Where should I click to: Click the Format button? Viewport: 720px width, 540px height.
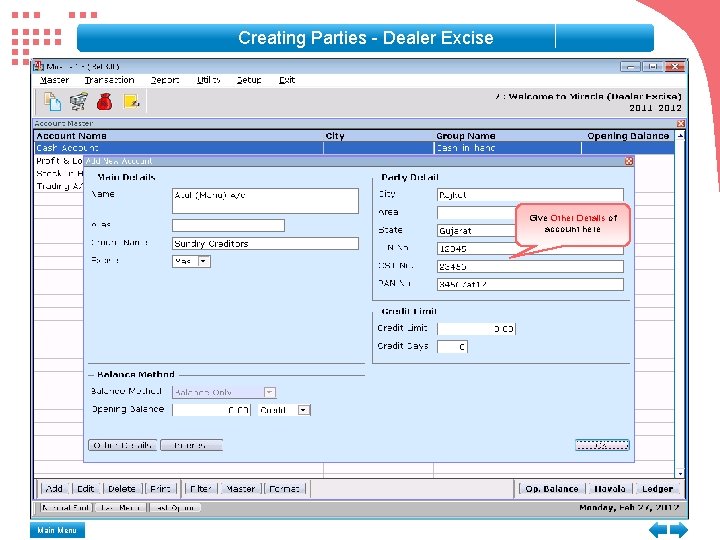[x=285, y=489]
